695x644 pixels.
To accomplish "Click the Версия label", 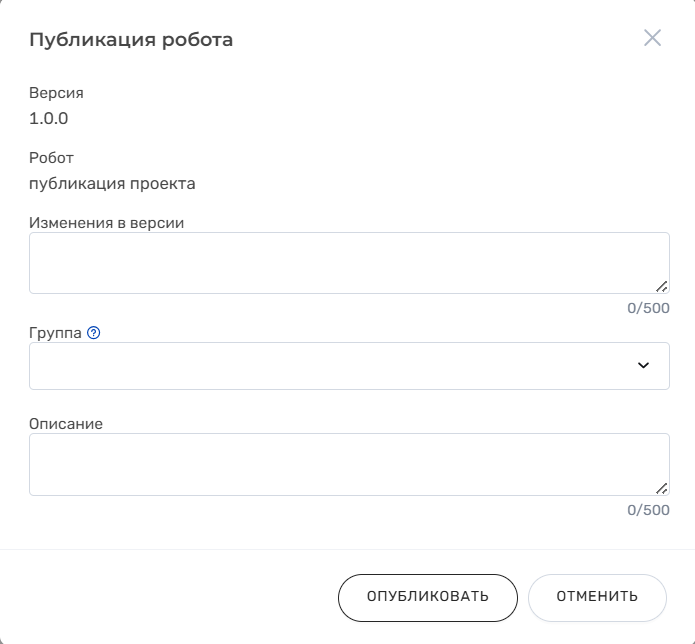I will point(56,93).
